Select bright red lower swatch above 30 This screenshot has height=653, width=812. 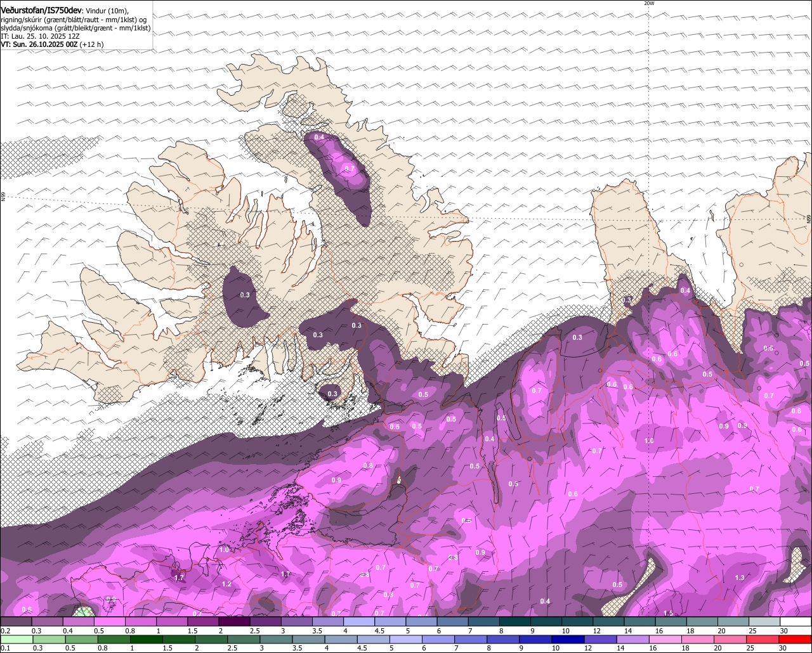[x=796, y=639]
